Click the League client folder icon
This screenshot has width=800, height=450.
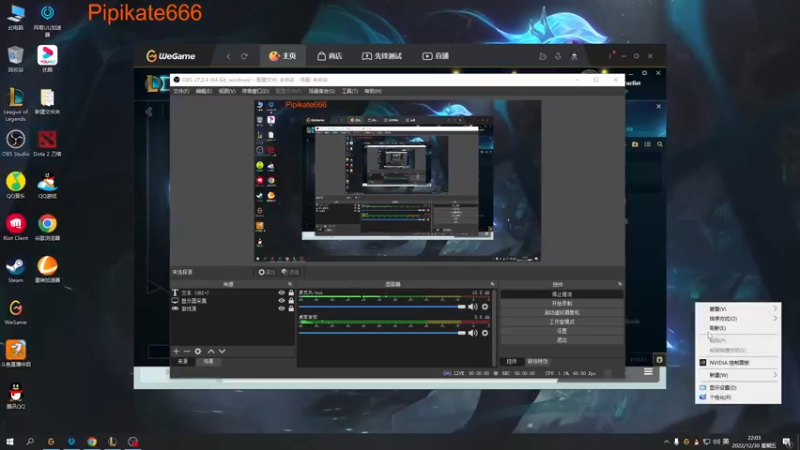coord(635,144)
